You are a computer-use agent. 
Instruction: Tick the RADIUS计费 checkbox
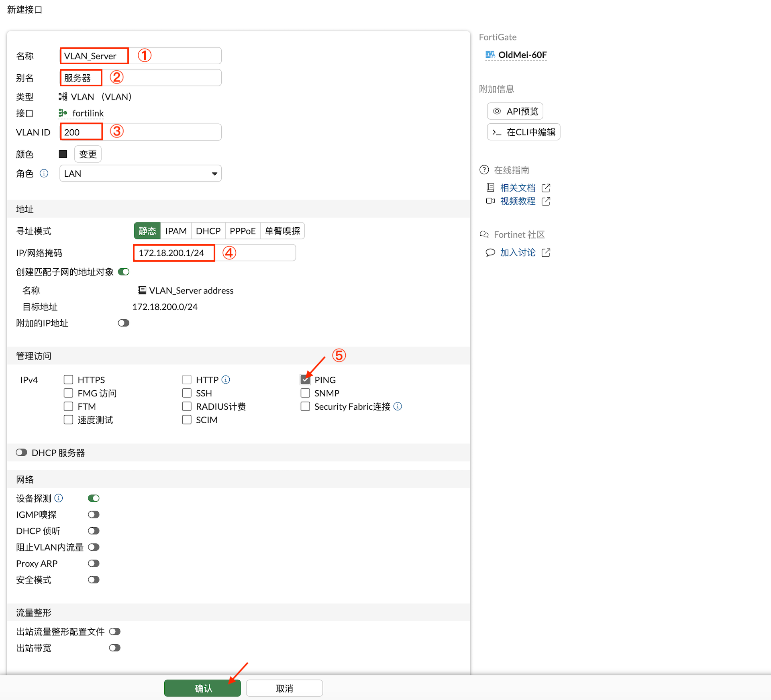tap(187, 406)
